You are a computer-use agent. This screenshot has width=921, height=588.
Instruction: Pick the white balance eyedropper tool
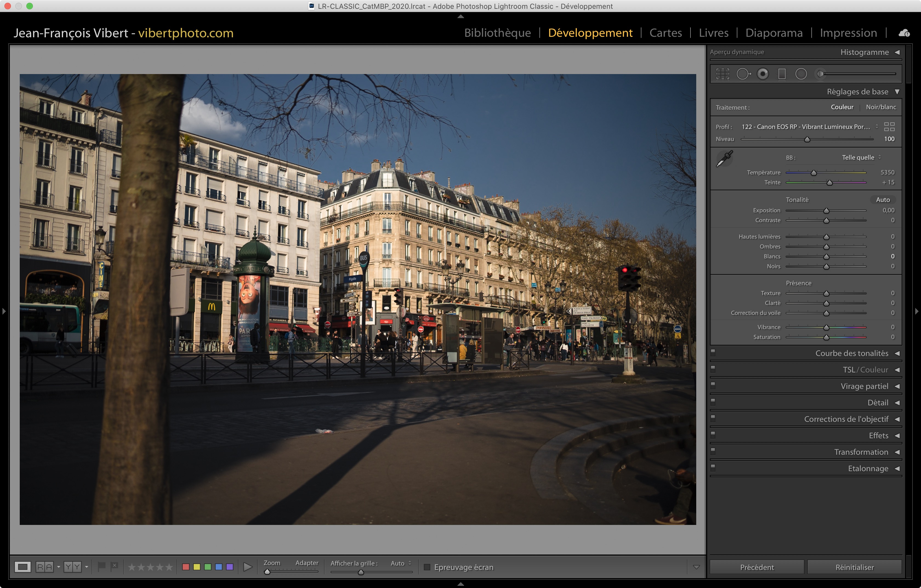tap(724, 158)
